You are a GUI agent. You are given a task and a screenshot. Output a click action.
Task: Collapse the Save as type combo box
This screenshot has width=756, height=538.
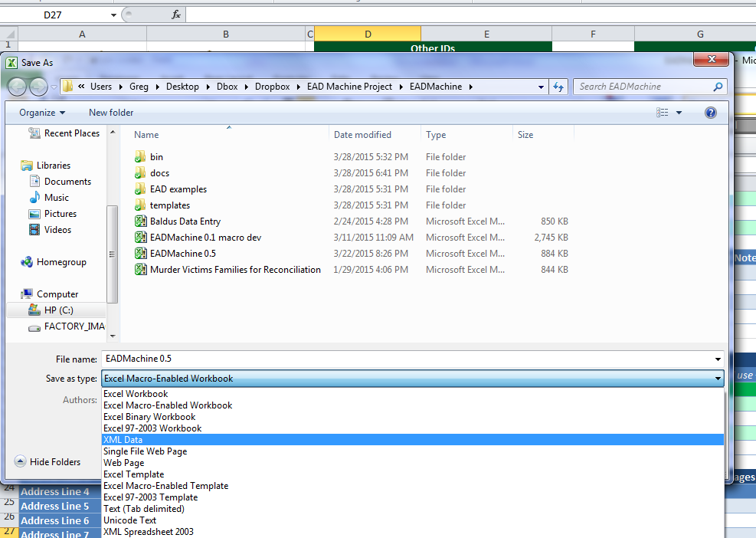point(718,379)
